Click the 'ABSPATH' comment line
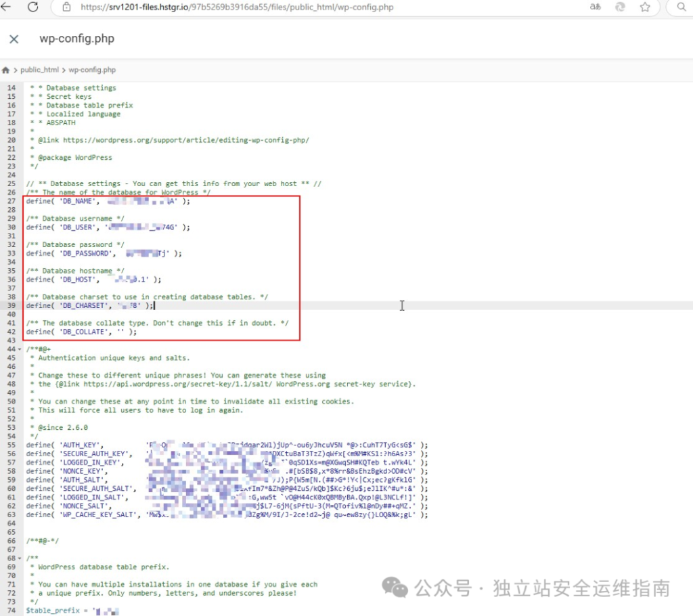This screenshot has width=693, height=616. click(53, 123)
